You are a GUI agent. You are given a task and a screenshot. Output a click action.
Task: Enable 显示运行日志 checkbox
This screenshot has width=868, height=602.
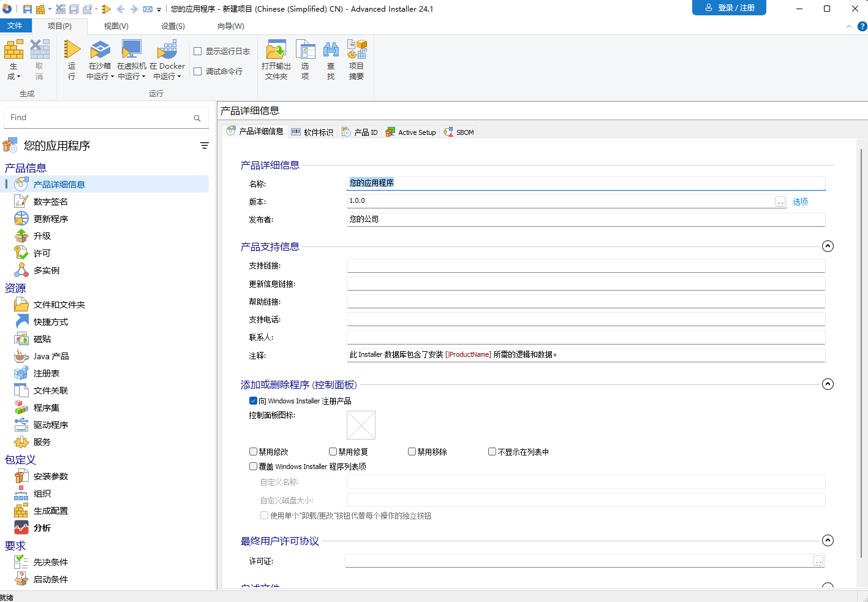[198, 51]
